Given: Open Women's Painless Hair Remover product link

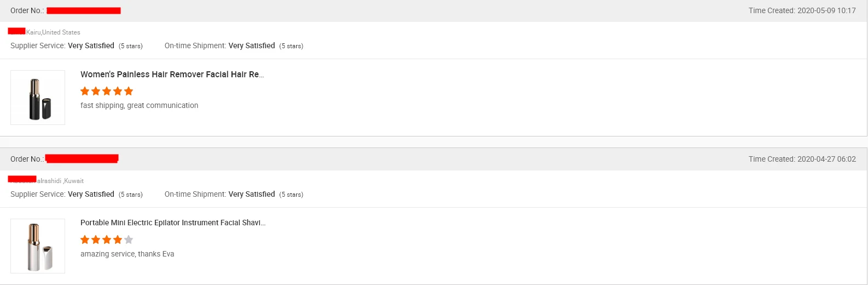Looking at the screenshot, I should [172, 75].
